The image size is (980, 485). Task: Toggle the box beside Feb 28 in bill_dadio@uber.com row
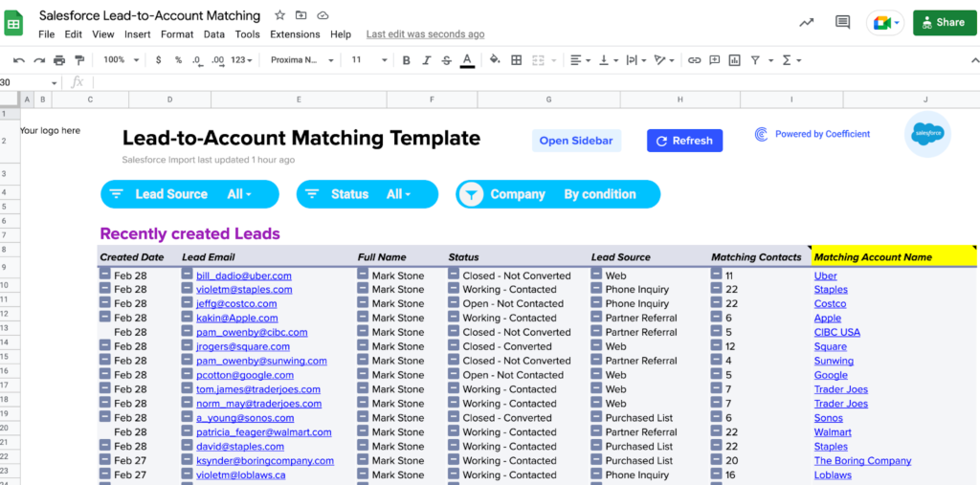(x=105, y=274)
